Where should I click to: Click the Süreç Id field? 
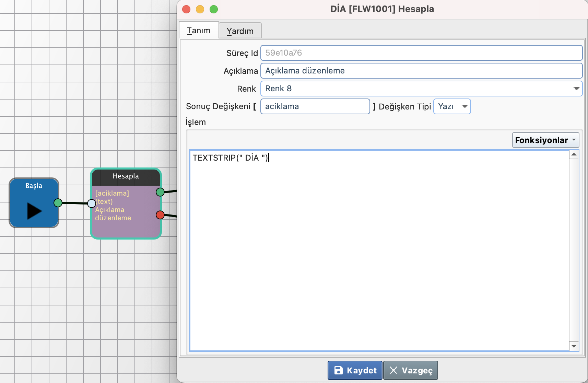[x=421, y=53]
